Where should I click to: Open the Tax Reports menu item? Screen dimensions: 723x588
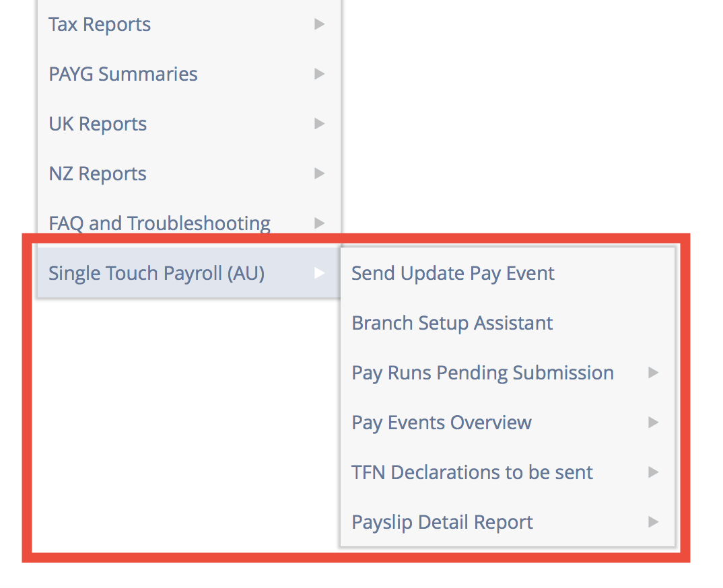99,24
